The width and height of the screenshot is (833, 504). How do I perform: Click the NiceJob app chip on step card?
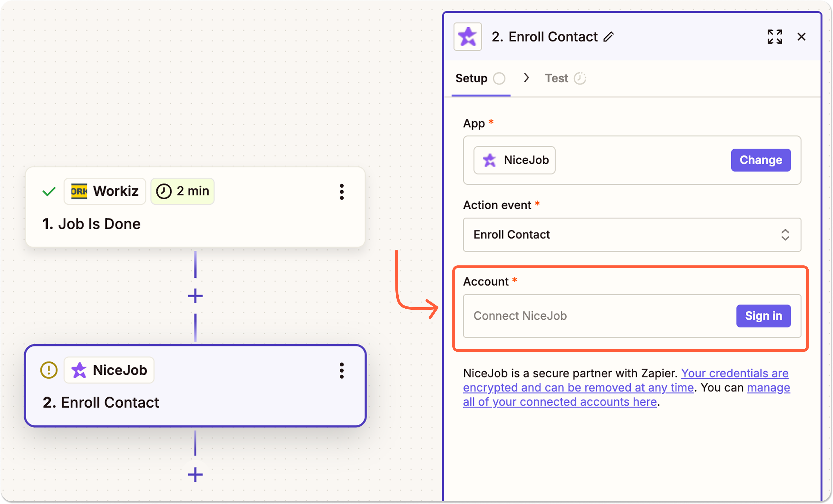pyautogui.click(x=109, y=370)
